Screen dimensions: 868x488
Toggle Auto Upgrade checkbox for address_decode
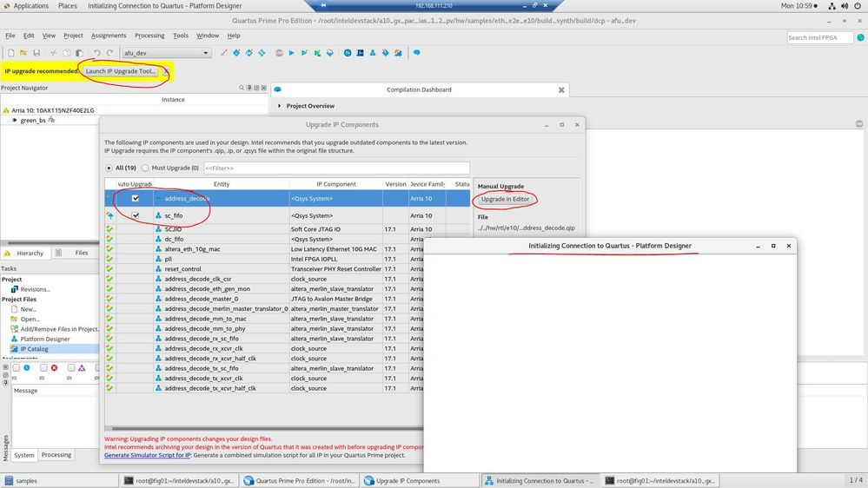pyautogui.click(x=136, y=199)
